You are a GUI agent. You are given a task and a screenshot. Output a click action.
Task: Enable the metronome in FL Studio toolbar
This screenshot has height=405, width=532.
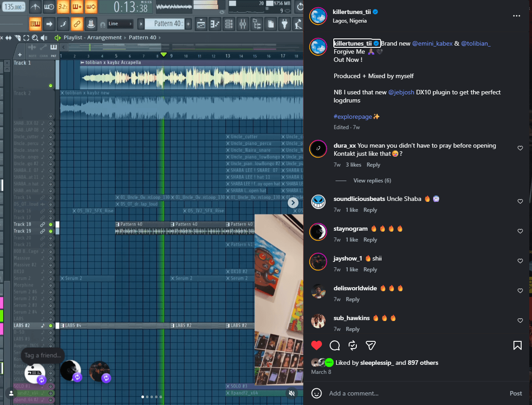pyautogui.click(x=35, y=6)
